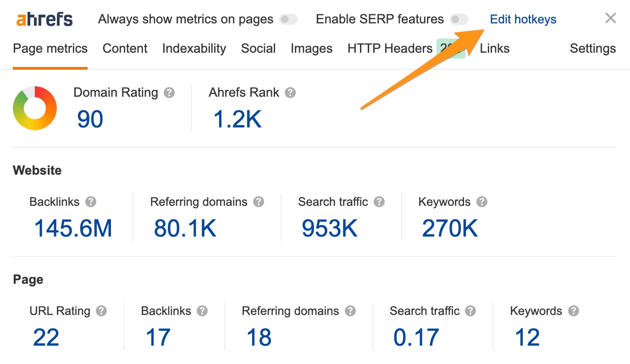Select the Social tab
This screenshot has height=364, width=630.
tap(258, 49)
